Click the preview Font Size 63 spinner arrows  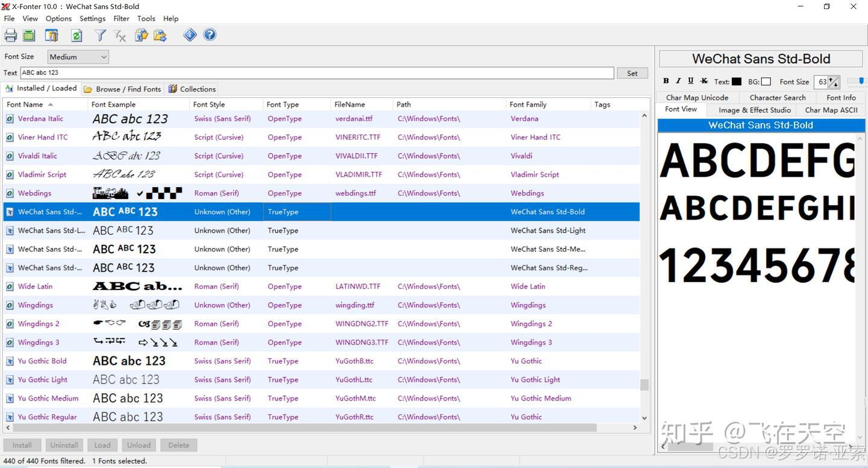point(834,82)
